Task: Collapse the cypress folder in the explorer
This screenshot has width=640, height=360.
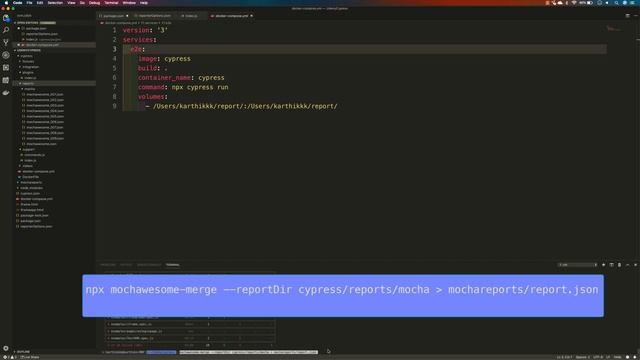Action: click(26, 56)
